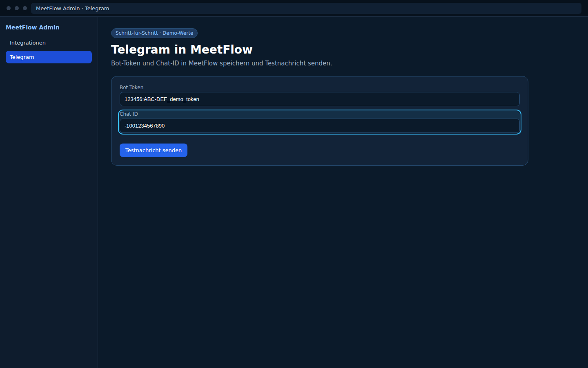
Task: Click the Bot Token field label
Action: pos(131,88)
